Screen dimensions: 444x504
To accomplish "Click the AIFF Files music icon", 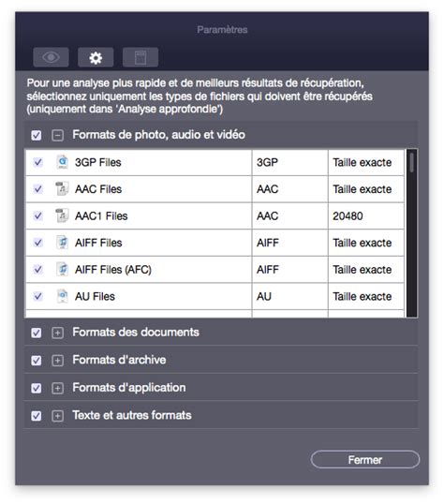I will tap(63, 243).
